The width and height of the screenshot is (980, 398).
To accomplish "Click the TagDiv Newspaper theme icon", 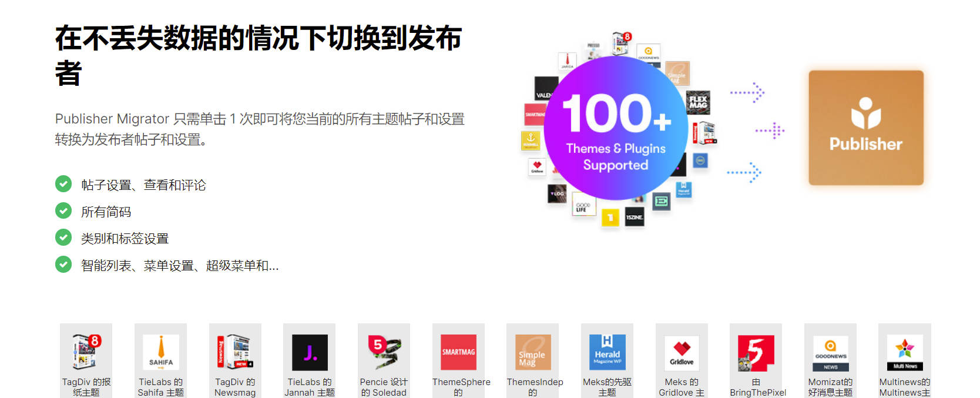I will click(x=86, y=352).
